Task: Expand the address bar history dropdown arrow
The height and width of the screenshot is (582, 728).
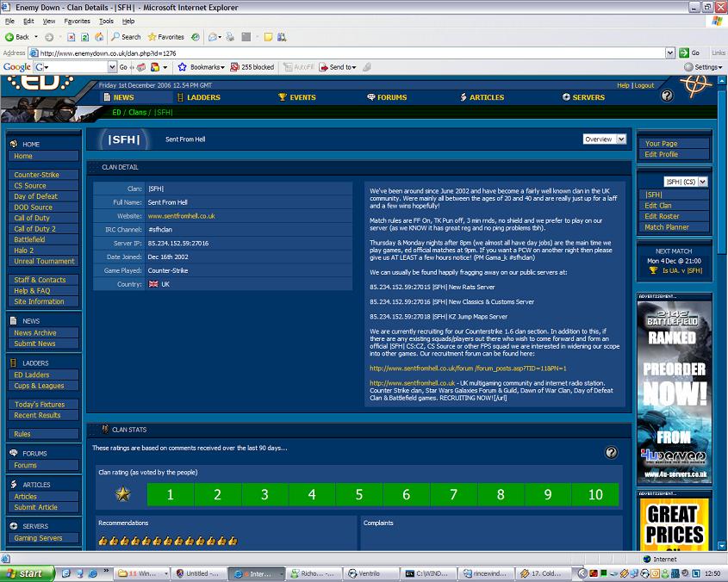Action: (x=670, y=53)
